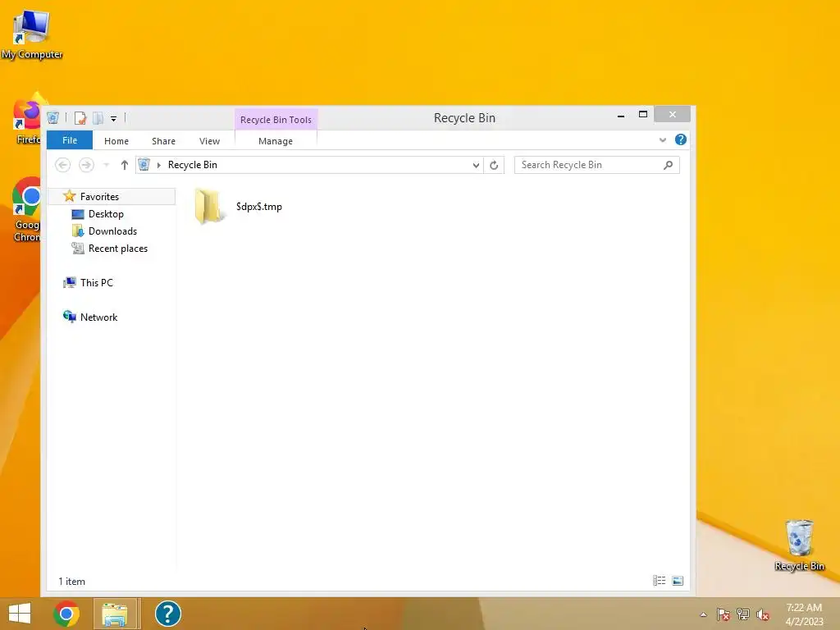Expand the address bar breadcrumb arrow
The width and height of the screenshot is (840, 630).
pos(158,165)
